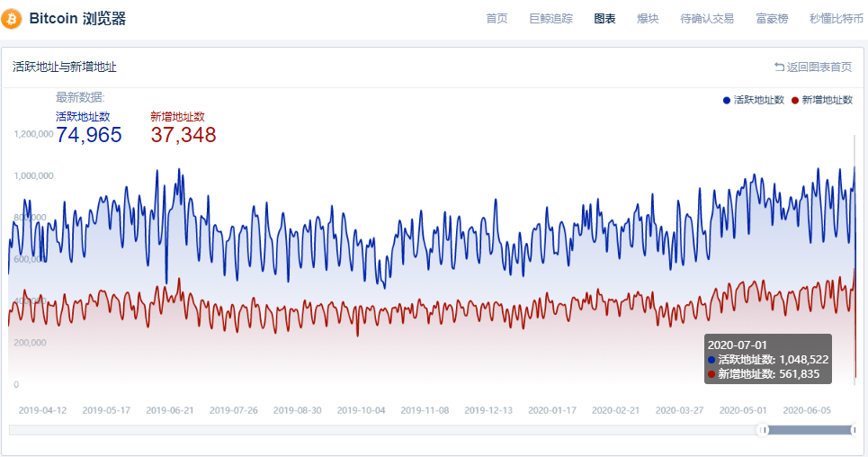868x457 pixels.
Task: Click the 活跃地址与新增地址 chart title
Action: (65, 67)
